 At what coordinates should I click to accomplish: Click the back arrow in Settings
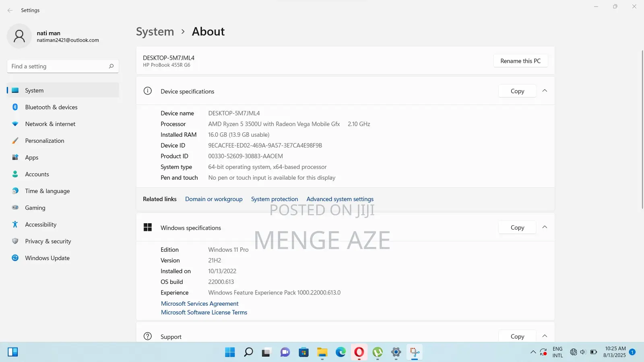click(x=10, y=10)
